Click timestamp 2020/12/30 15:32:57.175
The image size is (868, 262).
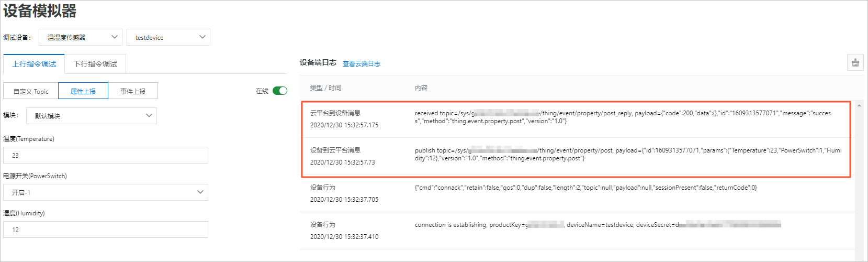tap(344, 125)
